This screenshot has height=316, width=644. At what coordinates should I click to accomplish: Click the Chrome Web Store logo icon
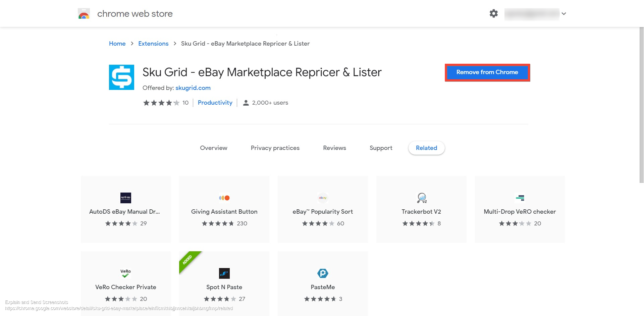coord(84,14)
